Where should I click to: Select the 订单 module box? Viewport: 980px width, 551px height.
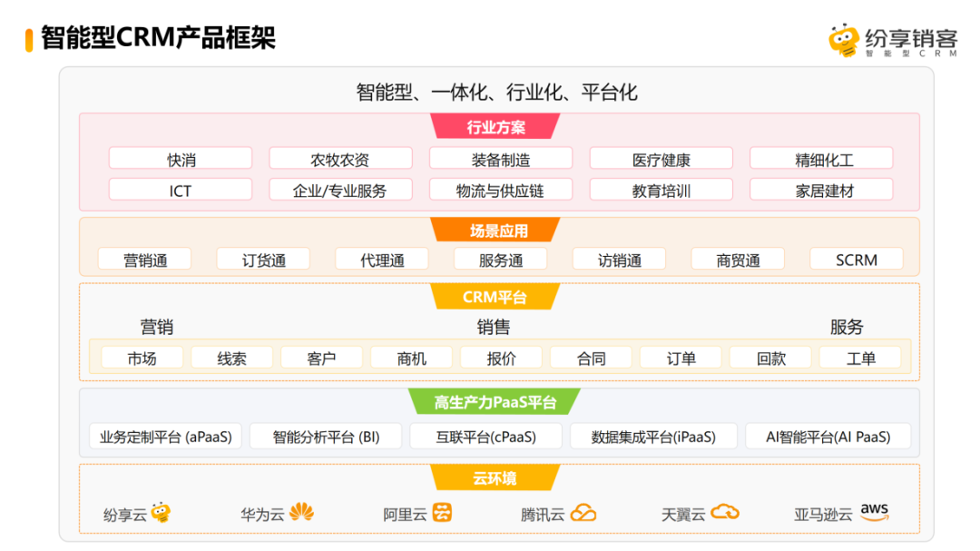681,358
